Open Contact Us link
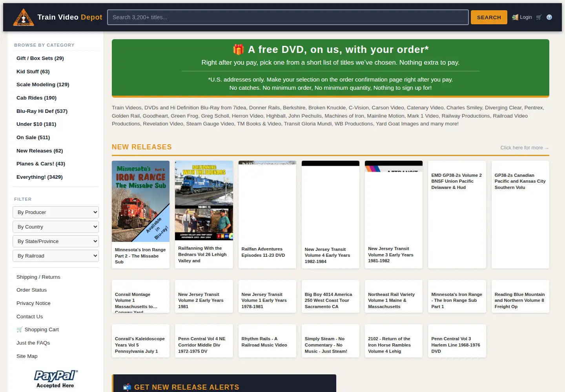Screen dimensions: 565x392 pyautogui.click(x=29, y=317)
